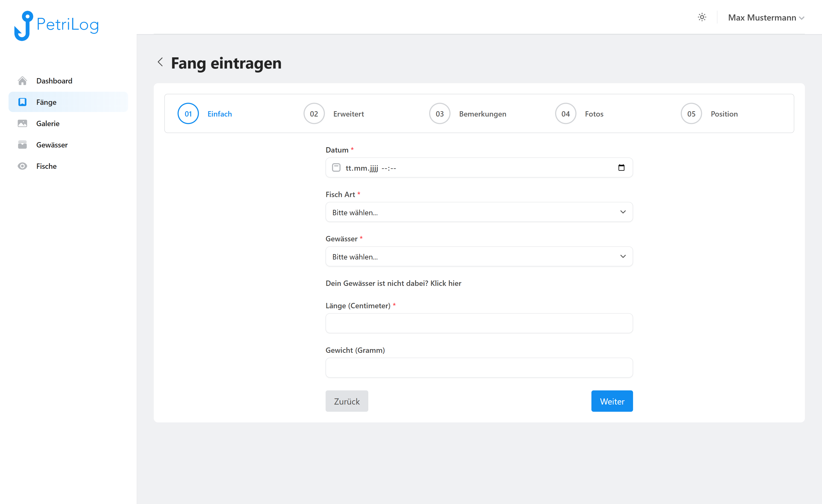Image resolution: width=822 pixels, height=504 pixels.
Task: Click the Fische eye icon
Action: tap(22, 166)
